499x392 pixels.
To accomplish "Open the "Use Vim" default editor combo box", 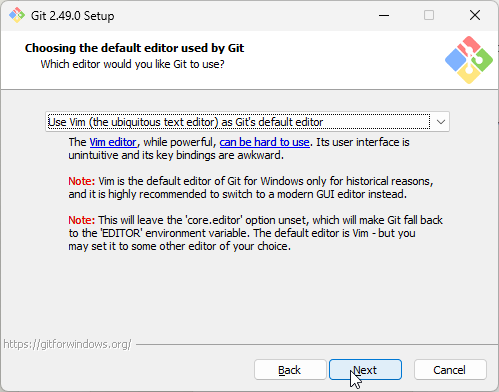I will coord(247,122).
